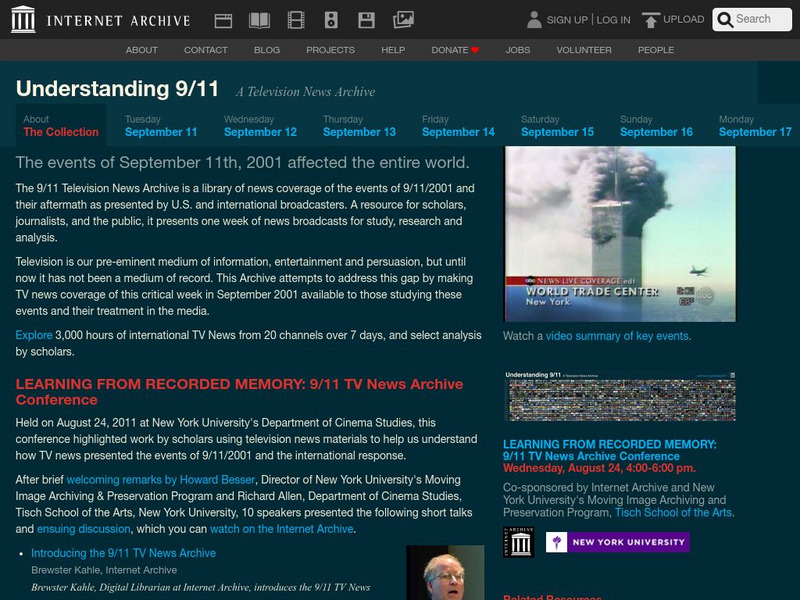Viewport: 800px width, 600px height.
Task: Open the People menu item
Action: 656,50
